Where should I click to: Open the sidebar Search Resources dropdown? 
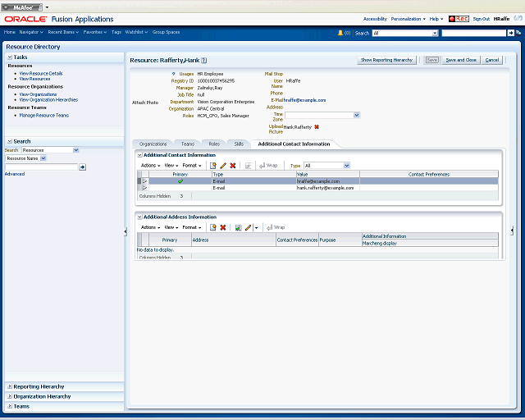click(76, 150)
